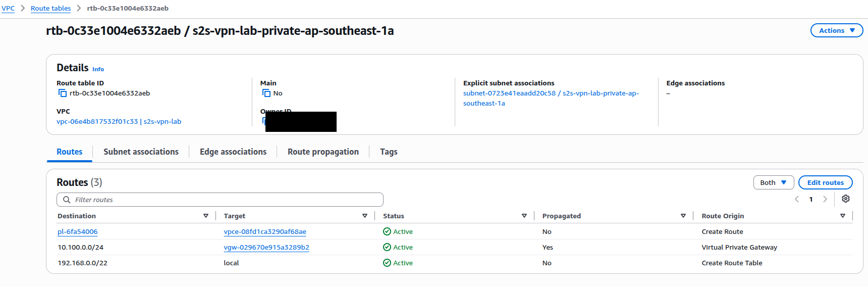868x287 pixels.
Task: Open the Tags tab
Action: coord(389,152)
